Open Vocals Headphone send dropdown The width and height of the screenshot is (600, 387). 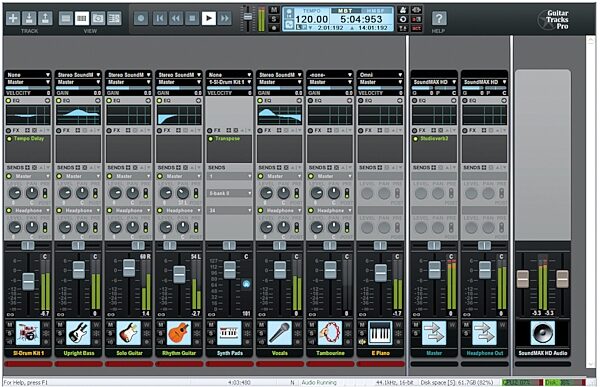pyautogui.click(x=283, y=211)
